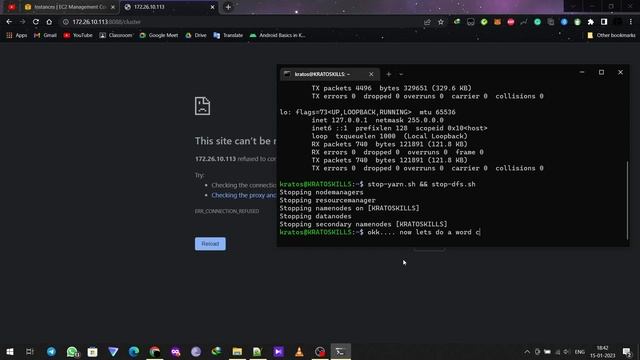Screen dimensions: 640x360
Task: Go forward in Chrome browser
Action: tap(22, 22)
